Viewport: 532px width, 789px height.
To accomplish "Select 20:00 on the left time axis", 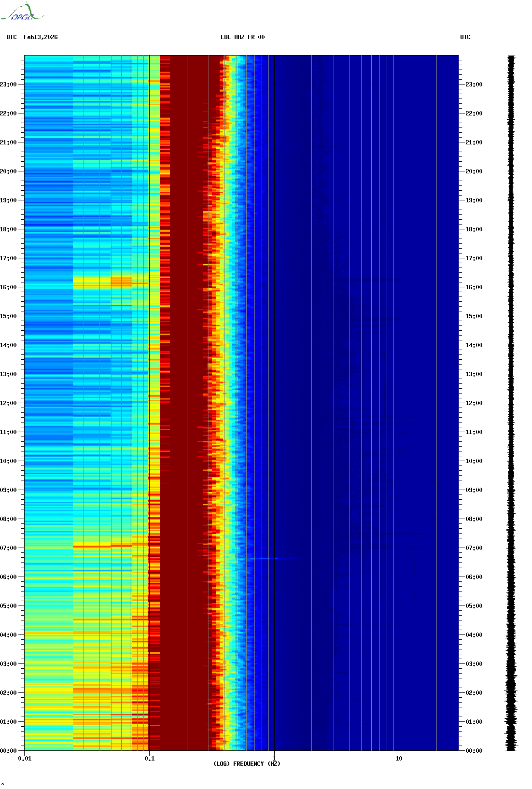I will (x=8, y=171).
